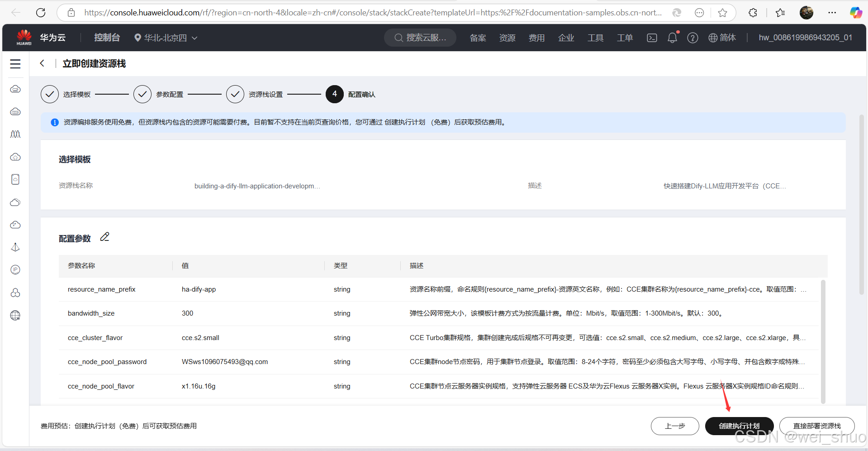The height and width of the screenshot is (451, 868).
Task: Open CloudShell terminal icon
Action: (x=652, y=38)
